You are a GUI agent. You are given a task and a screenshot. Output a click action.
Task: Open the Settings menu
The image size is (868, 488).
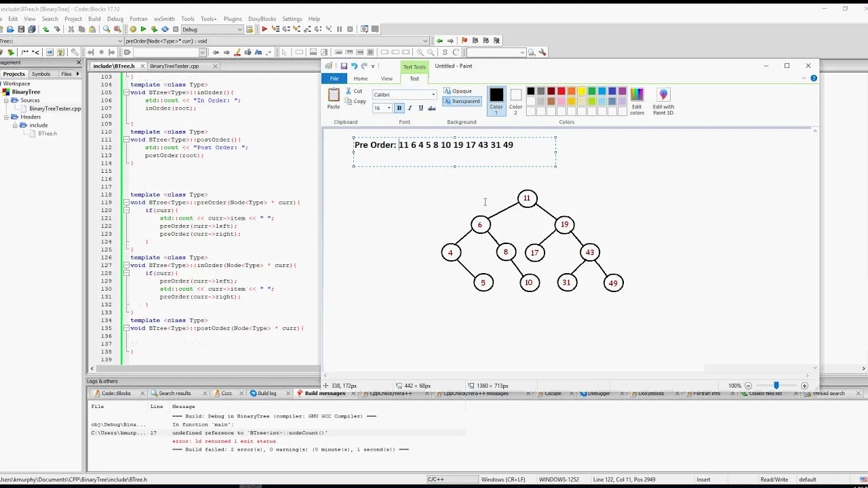tap(292, 19)
